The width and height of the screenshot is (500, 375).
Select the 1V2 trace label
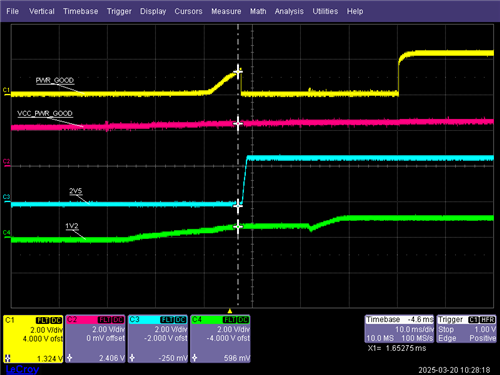tap(72, 226)
